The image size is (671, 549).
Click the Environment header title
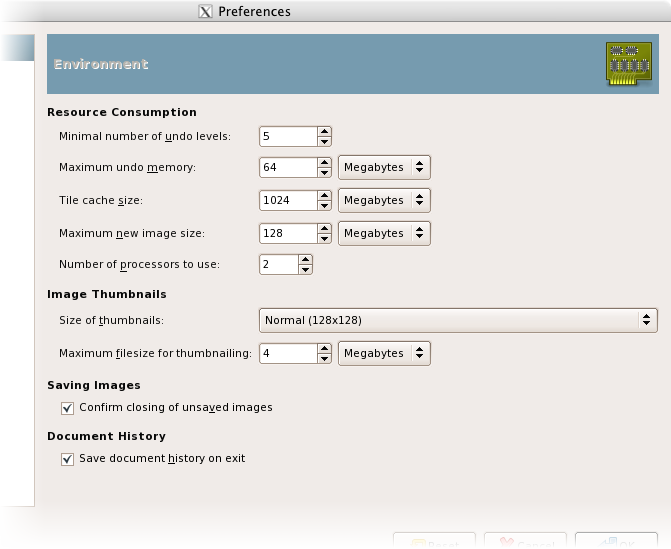click(101, 64)
